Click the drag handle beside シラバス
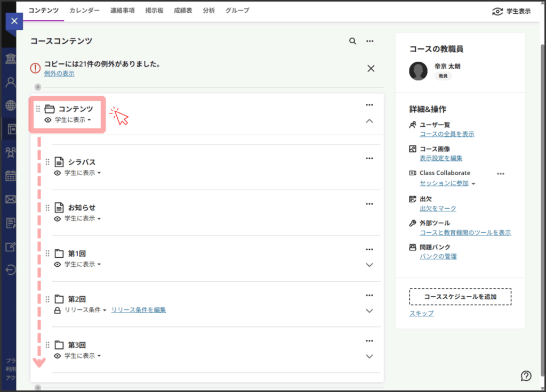This screenshot has height=392, width=546. click(47, 162)
